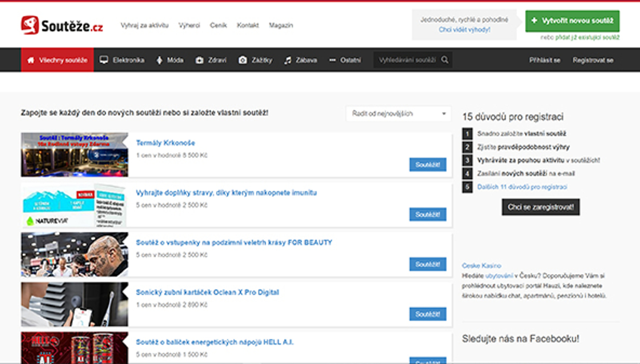This screenshot has width=640, height=364.
Task: Click the search magnifier icon
Action: click(x=445, y=60)
